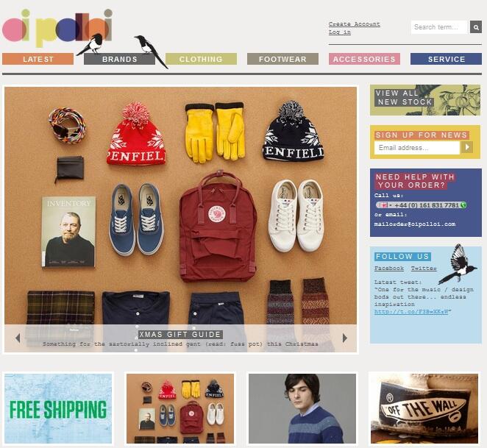Click the search magnifier icon
487x448 pixels.
pos(475,27)
